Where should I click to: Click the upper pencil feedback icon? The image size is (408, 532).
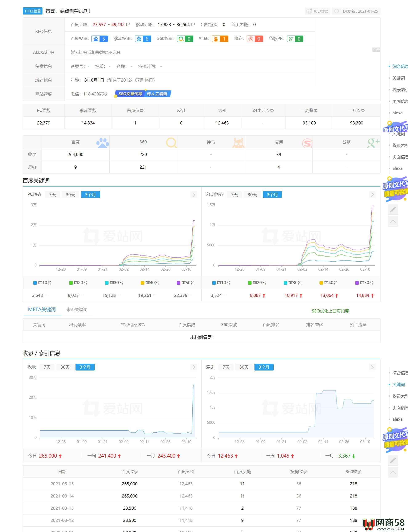point(393,209)
